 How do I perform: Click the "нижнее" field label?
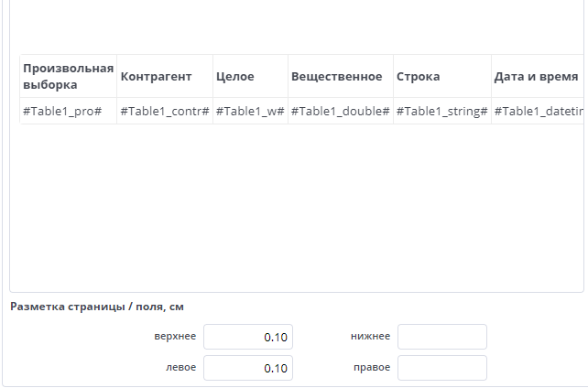tap(370, 337)
